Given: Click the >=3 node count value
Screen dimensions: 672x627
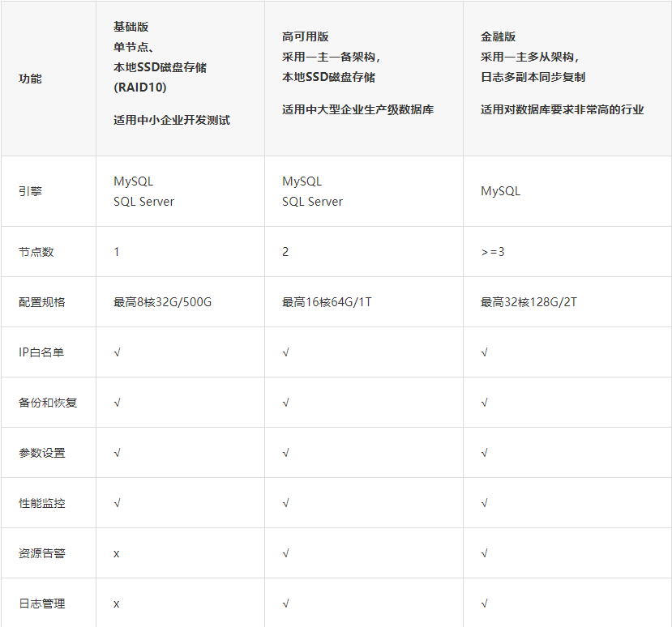Looking at the screenshot, I should 492,252.
